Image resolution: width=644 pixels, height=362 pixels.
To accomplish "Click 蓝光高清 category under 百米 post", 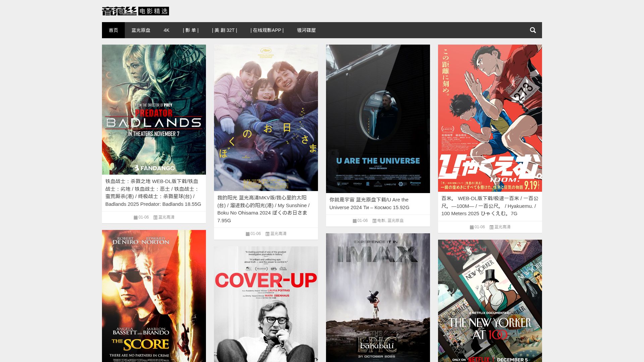I will pos(502,227).
